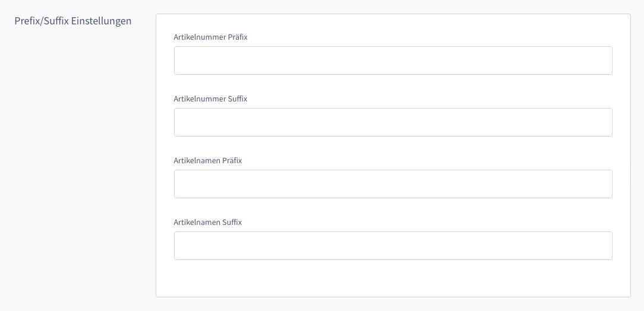Click the Artikelnummer Präfix input field
The height and width of the screenshot is (311, 644).
pos(393,61)
